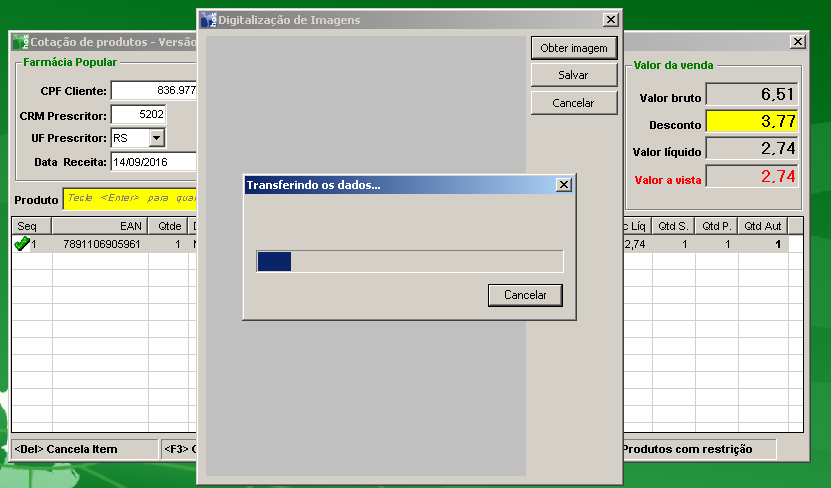
Task: Click the yellow Produto search field
Action: coord(130,198)
